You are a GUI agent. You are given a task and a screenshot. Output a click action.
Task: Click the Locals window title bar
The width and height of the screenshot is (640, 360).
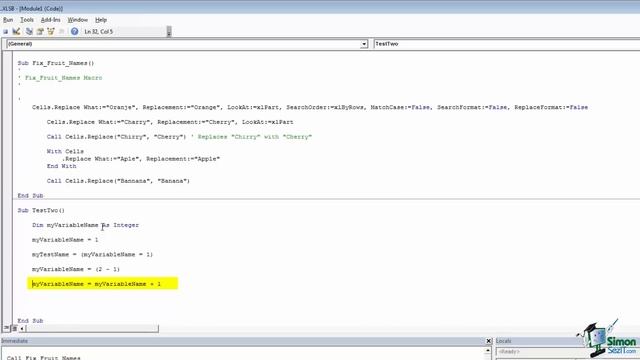click(567, 341)
